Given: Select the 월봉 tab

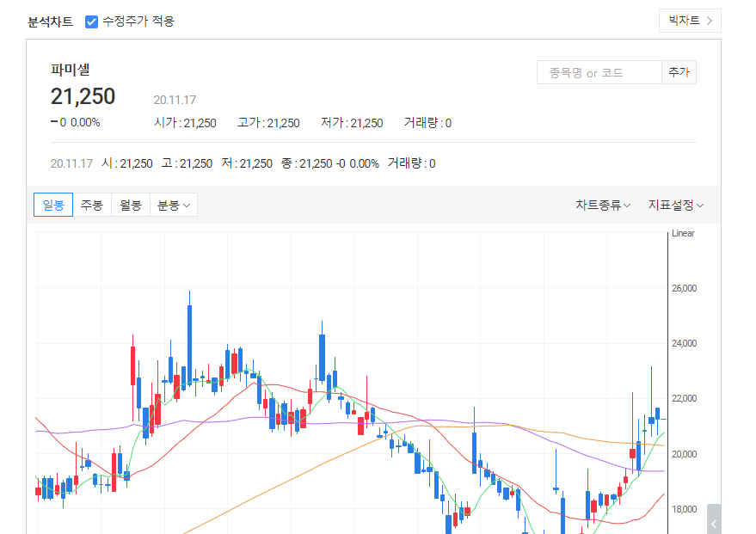Looking at the screenshot, I should pyautogui.click(x=131, y=206).
